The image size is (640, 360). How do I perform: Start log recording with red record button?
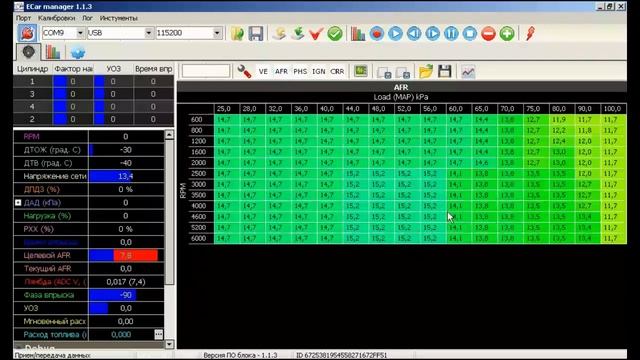[x=377, y=33]
